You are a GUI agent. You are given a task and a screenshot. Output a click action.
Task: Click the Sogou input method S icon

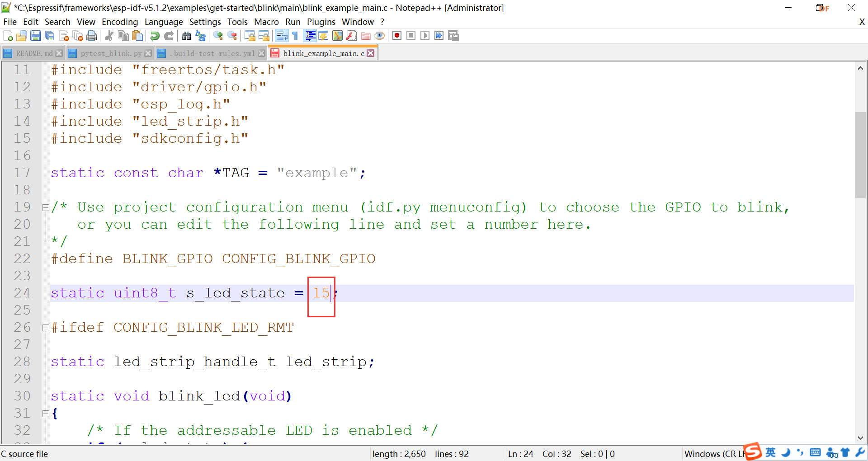[x=753, y=451]
